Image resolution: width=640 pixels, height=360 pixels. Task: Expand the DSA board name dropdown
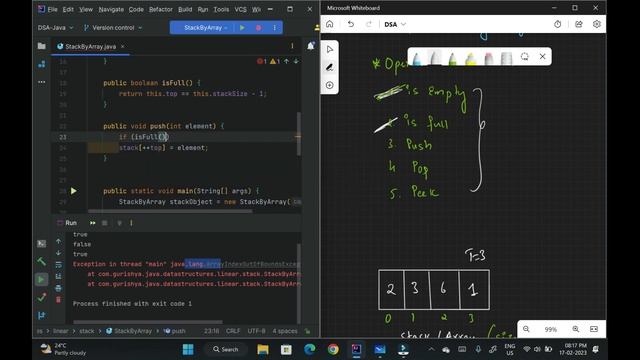[x=395, y=24]
